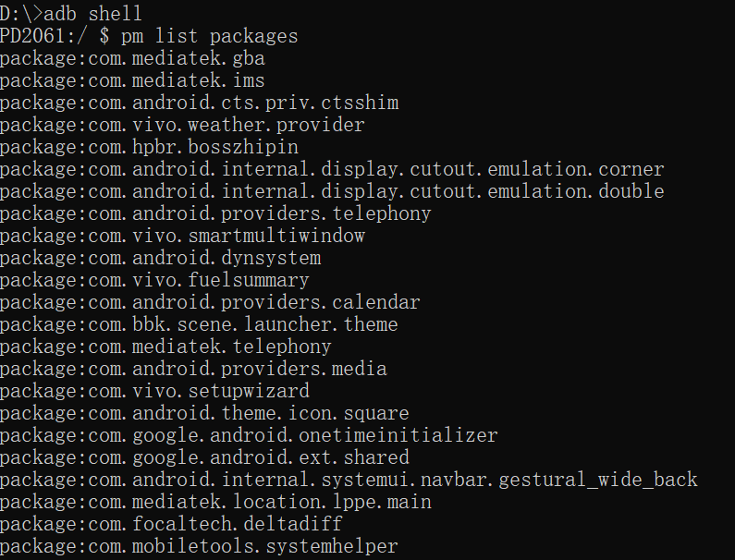The height and width of the screenshot is (560, 735).
Task: Click the navbar.gestural_wide_back package line
Action: (349, 480)
